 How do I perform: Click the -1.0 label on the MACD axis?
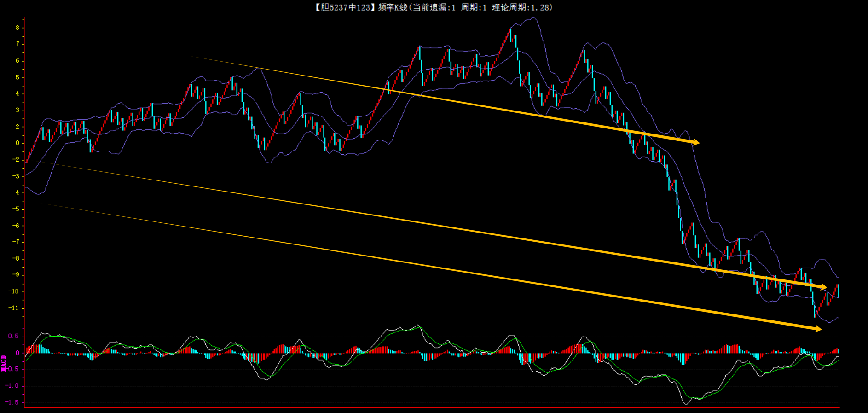coord(12,386)
